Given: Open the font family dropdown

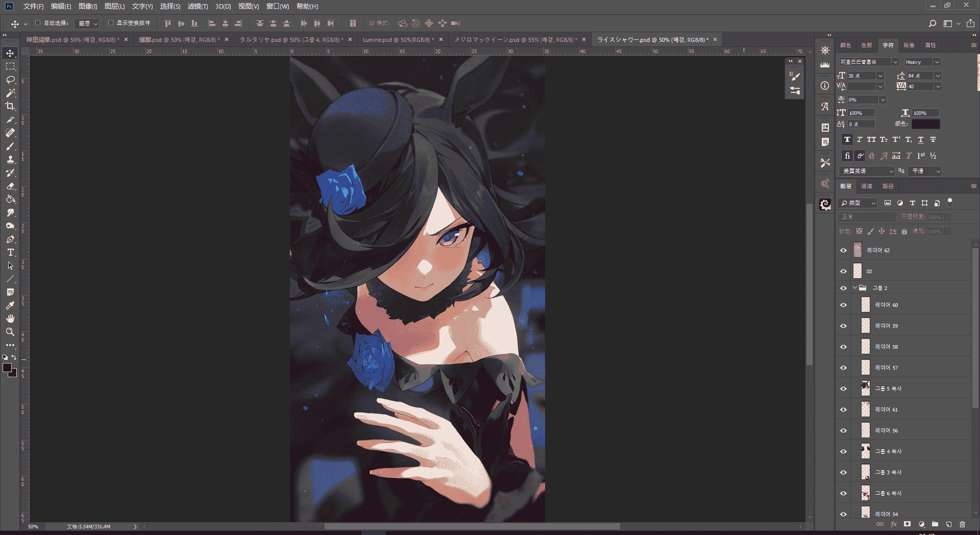Looking at the screenshot, I should pos(895,62).
